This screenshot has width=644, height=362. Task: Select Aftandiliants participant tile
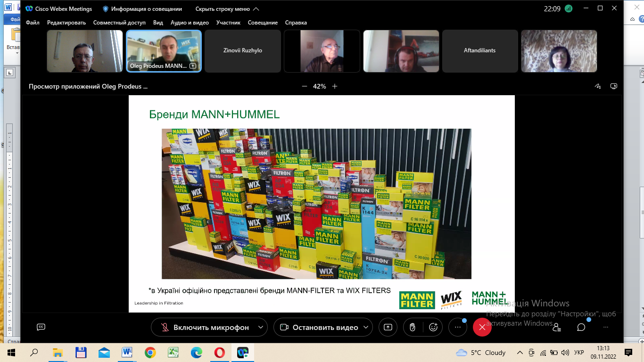point(480,51)
